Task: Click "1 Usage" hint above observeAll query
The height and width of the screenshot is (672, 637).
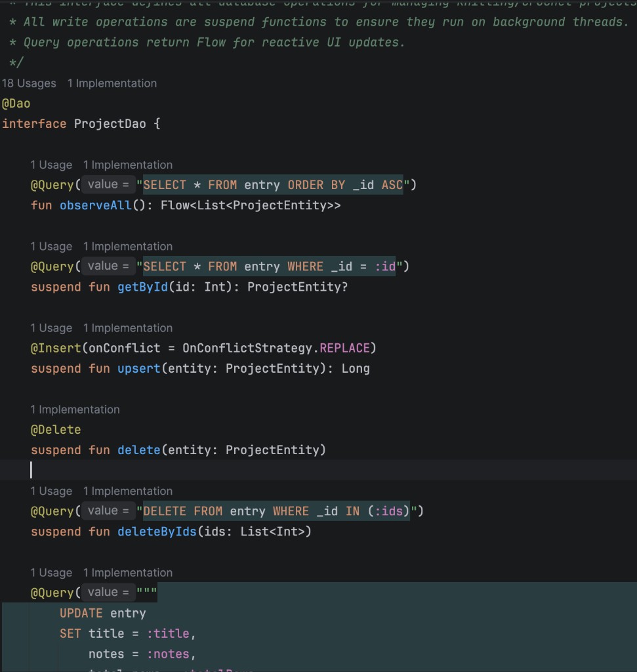Action: pyautogui.click(x=51, y=165)
